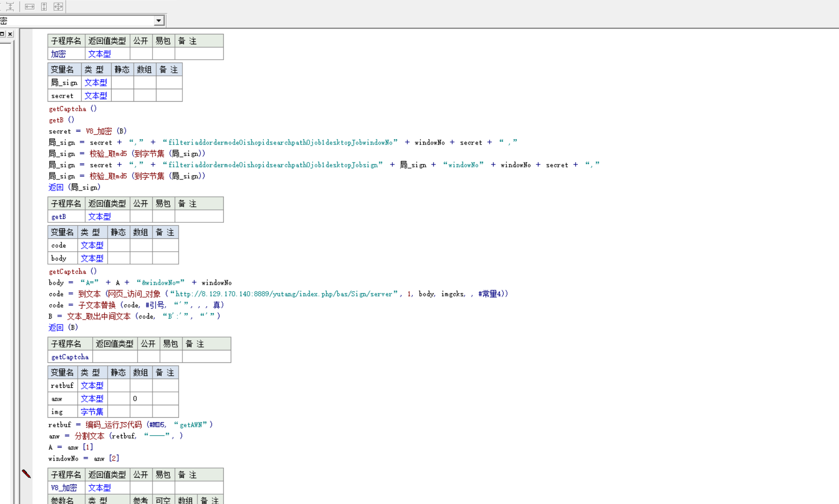Toggle the 静态 cell for variable 局_sign
The width and height of the screenshot is (839, 504).
[122, 83]
